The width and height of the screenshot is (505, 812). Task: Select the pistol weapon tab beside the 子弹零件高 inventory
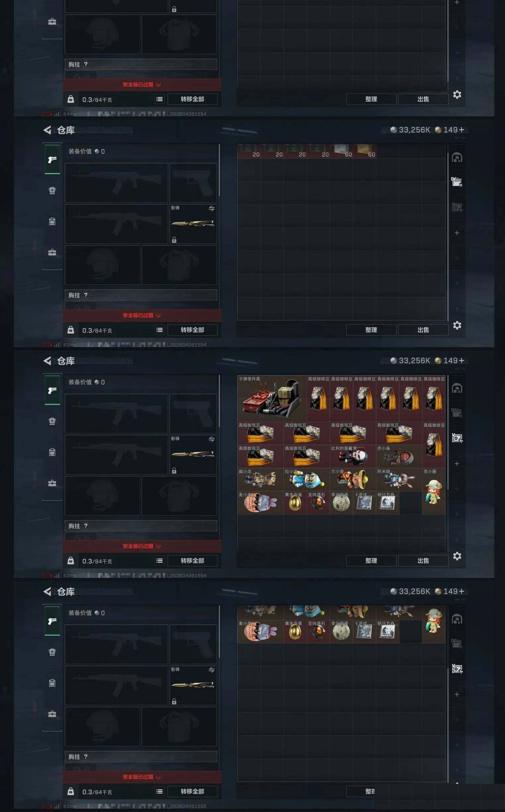click(x=52, y=390)
